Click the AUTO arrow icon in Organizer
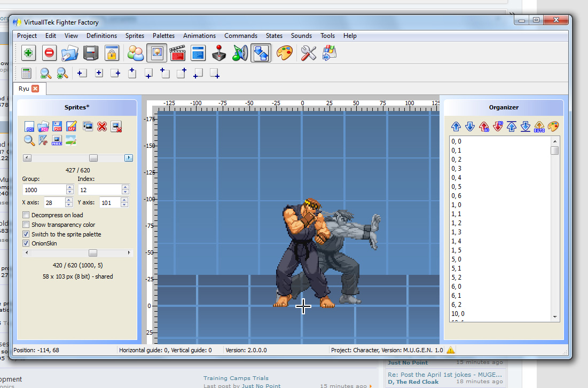This screenshot has height=388, width=588. pos(539,126)
